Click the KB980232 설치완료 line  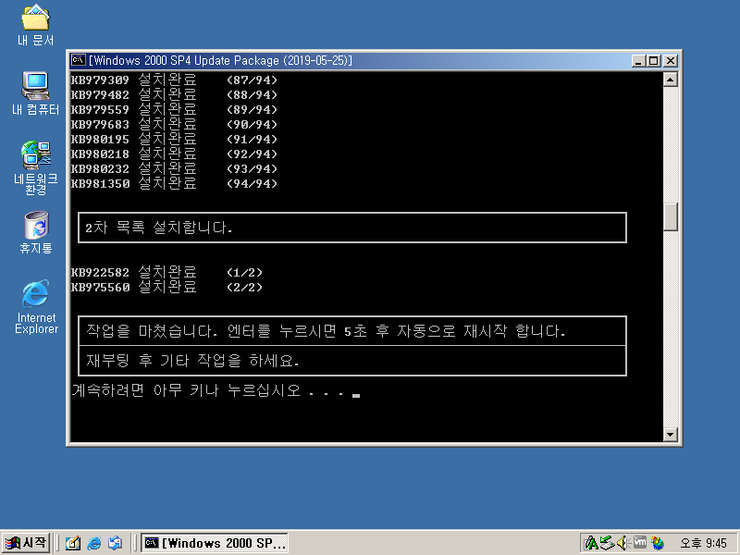pos(174,169)
